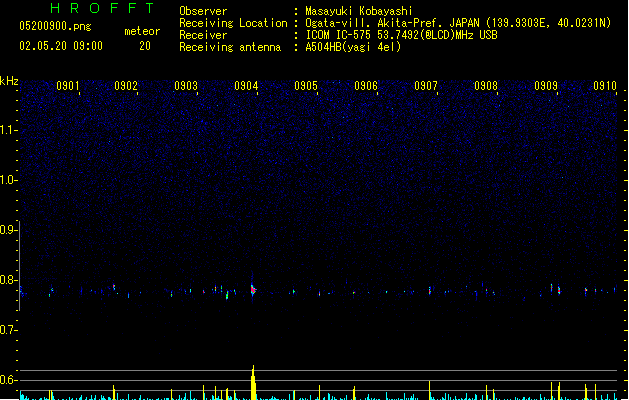The width and height of the screenshot is (629, 400).
Task: Click the 0907 time marker
Action: point(426,86)
